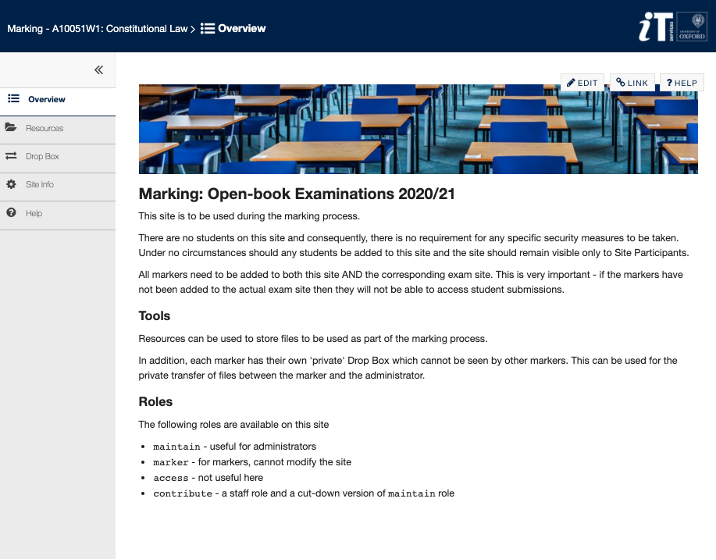Click the IT Services logo

click(x=655, y=28)
